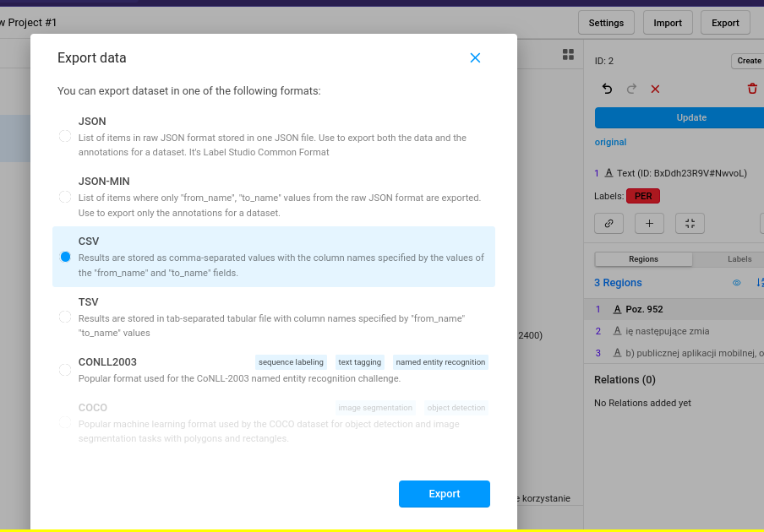Image resolution: width=764 pixels, height=532 pixels.
Task: Click the Create button
Action: tap(748, 61)
